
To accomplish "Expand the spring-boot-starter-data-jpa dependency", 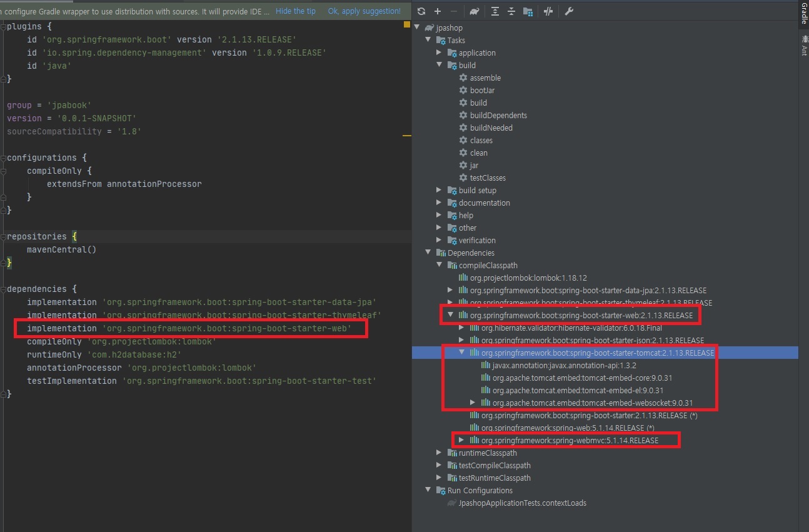I will click(x=450, y=290).
